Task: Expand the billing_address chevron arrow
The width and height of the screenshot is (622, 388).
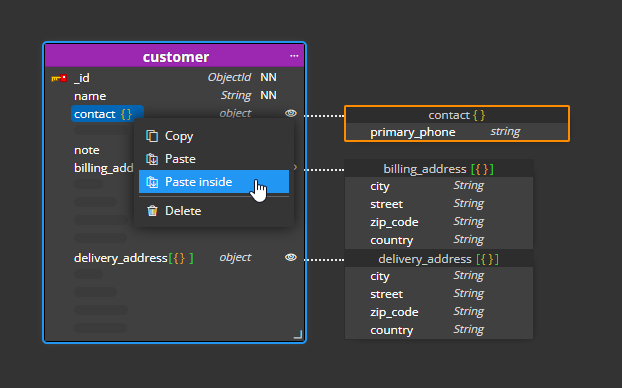Action: point(295,167)
